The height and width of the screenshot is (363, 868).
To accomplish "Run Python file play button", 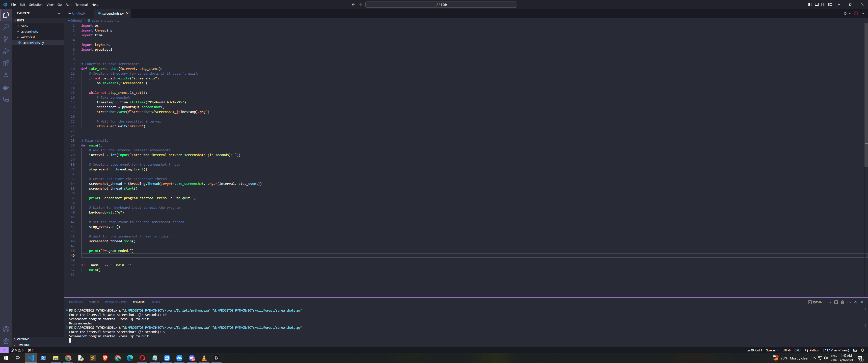I will tap(845, 13).
